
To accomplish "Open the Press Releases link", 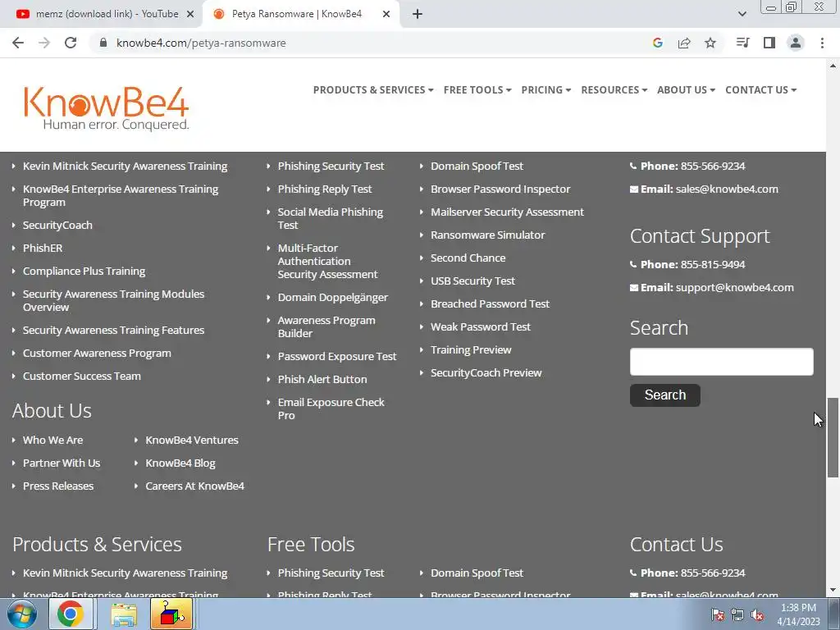I will click(x=58, y=486).
